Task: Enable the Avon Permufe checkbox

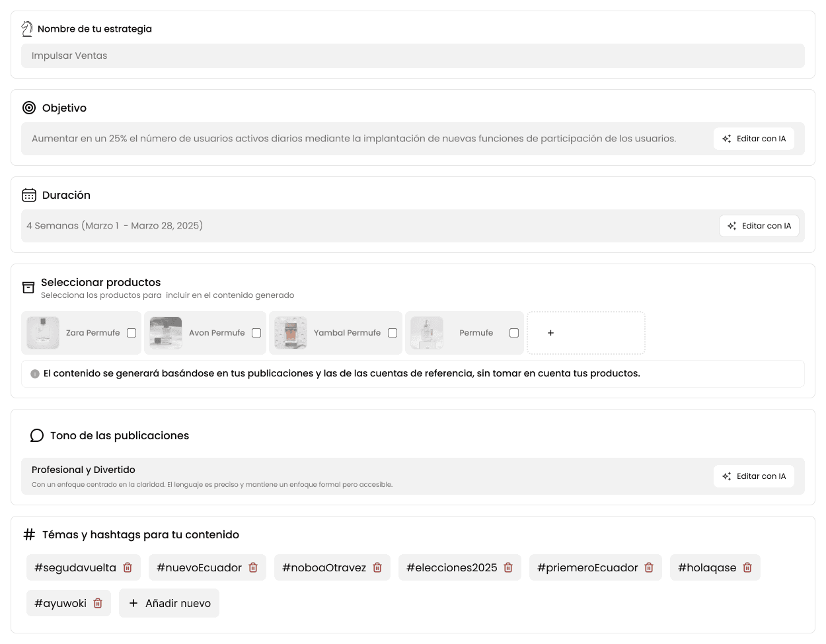Action: (256, 333)
